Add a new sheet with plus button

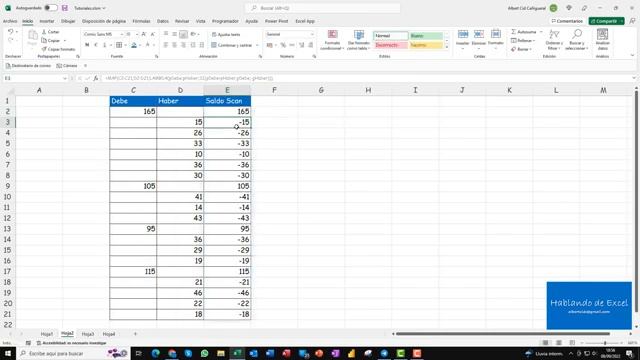click(136, 334)
